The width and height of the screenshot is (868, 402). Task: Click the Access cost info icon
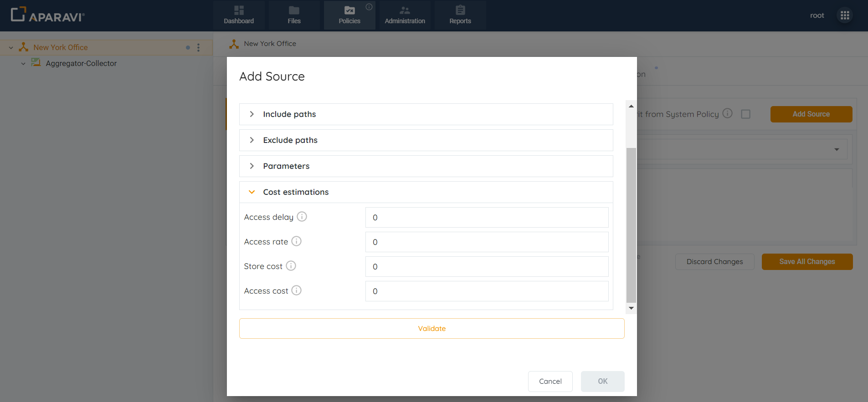pos(296,290)
